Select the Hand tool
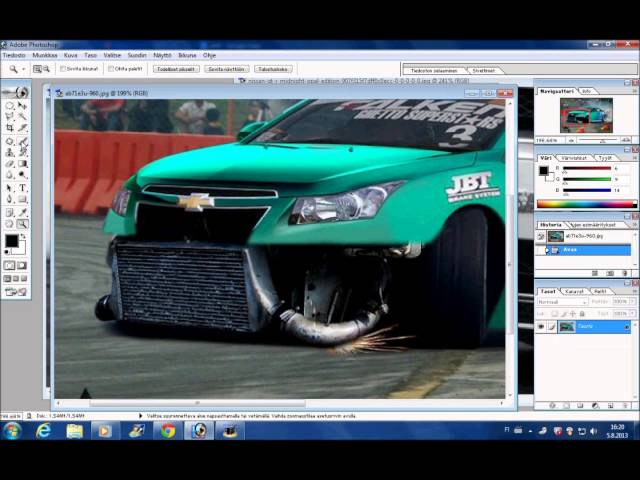The image size is (640, 480). click(10, 224)
